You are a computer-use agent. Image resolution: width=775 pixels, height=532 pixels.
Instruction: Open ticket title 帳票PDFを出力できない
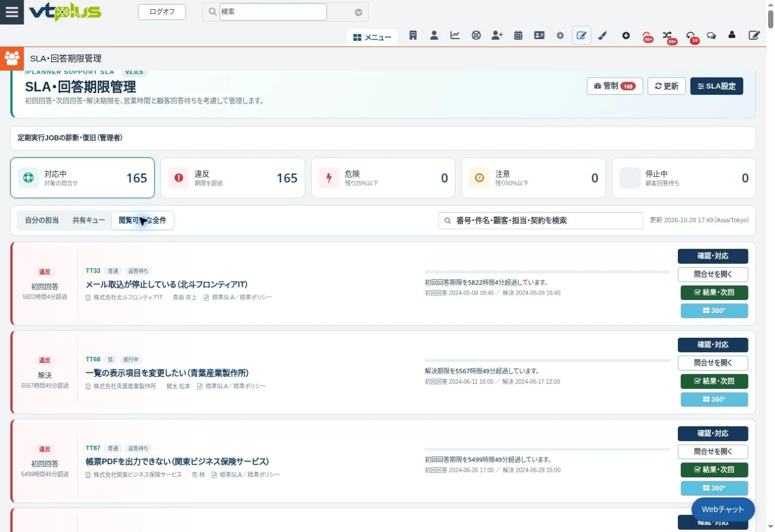[177, 461]
